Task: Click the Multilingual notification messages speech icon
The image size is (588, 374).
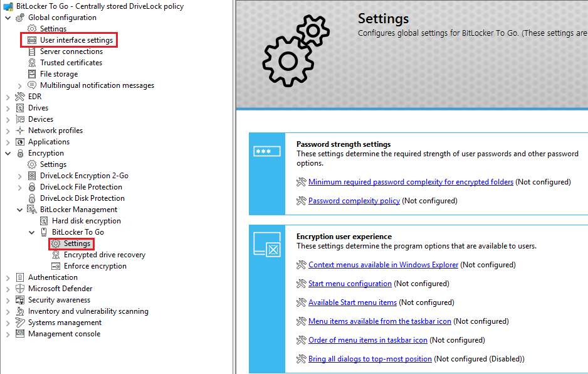Action: 32,85
